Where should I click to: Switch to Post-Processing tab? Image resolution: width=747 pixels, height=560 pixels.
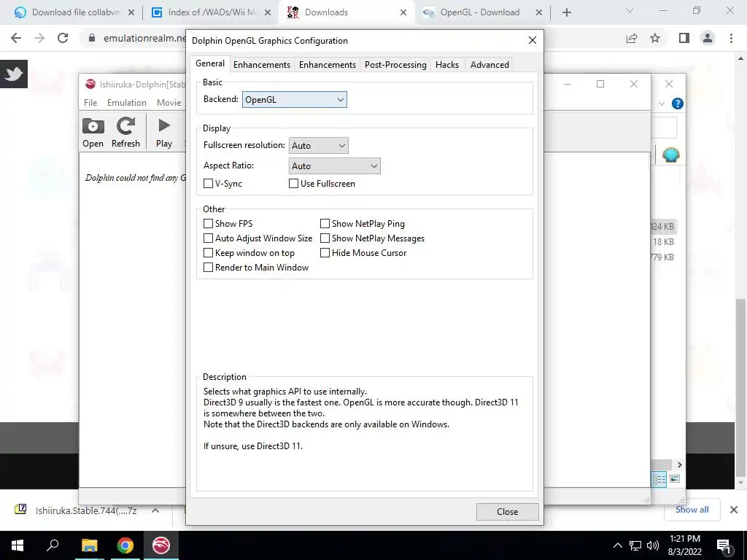click(395, 65)
